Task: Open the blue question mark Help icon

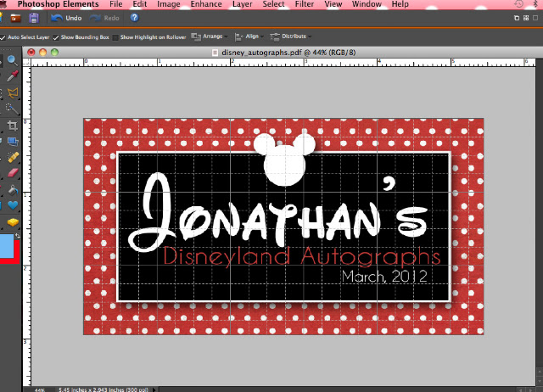Action: 134,18
